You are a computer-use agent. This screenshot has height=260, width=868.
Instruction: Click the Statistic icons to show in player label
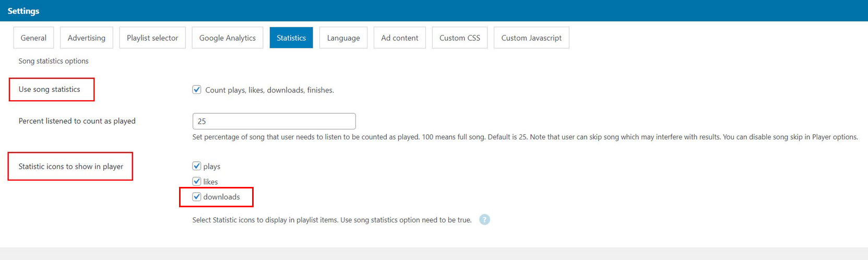point(71,167)
